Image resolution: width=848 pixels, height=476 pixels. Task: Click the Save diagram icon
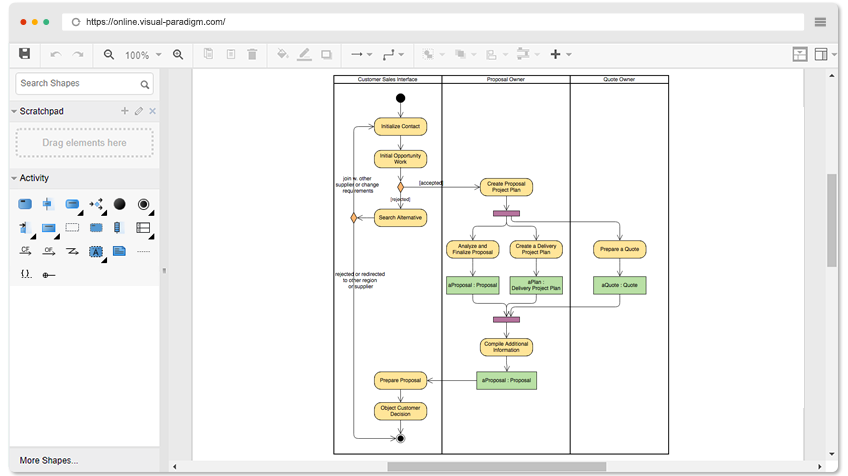24,54
